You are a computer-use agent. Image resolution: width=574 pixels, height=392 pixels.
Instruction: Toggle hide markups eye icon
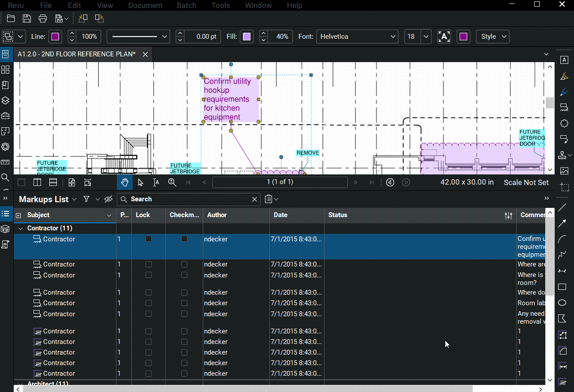tap(108, 200)
